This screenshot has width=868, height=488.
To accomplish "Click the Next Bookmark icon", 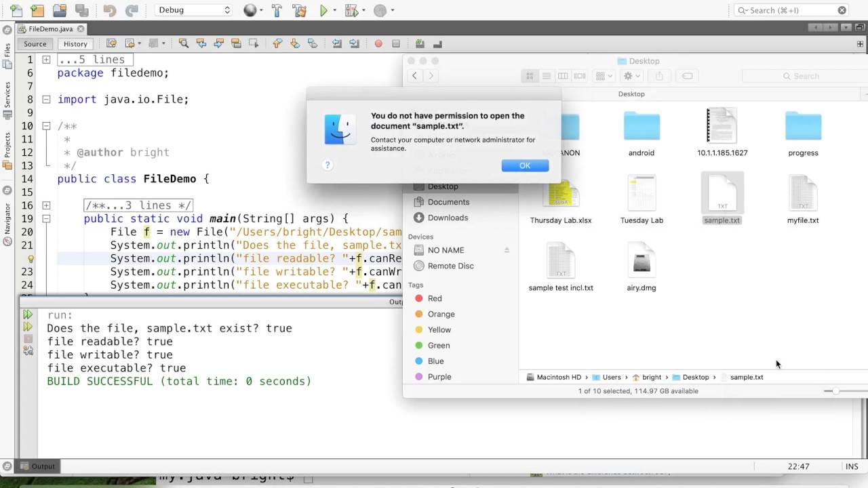I will (x=295, y=43).
